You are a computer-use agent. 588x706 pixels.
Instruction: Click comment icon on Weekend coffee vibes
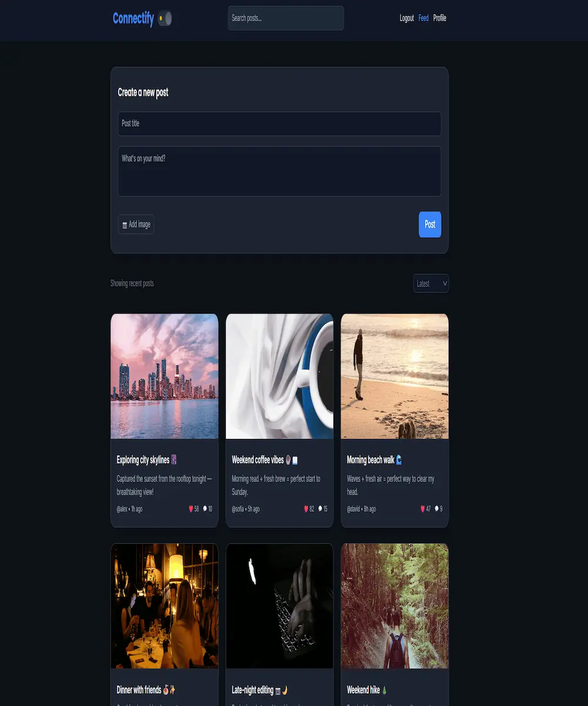(320, 509)
